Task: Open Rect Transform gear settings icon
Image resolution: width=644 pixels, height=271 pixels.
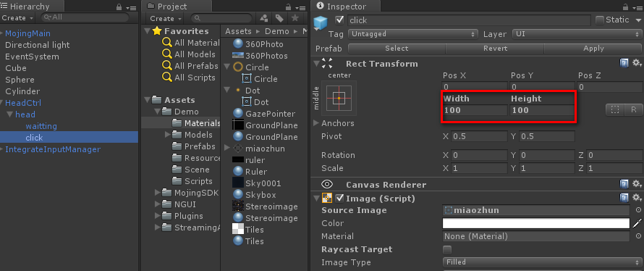Action: click(636, 63)
